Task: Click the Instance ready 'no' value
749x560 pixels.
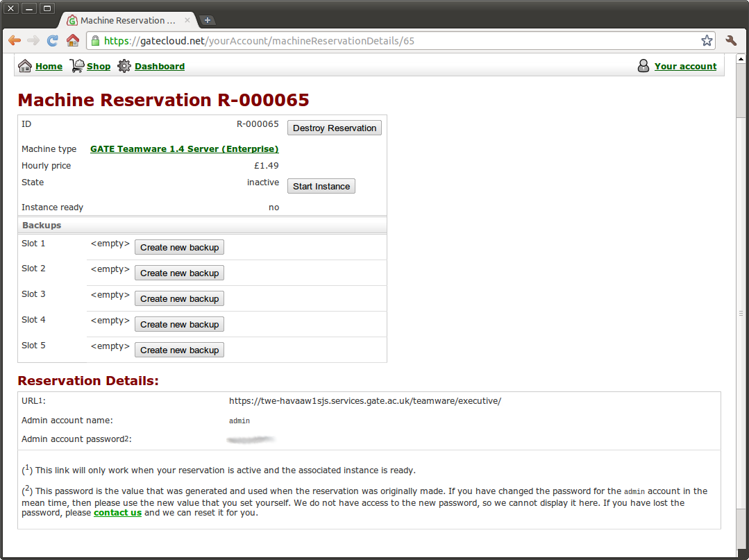Action: (273, 207)
